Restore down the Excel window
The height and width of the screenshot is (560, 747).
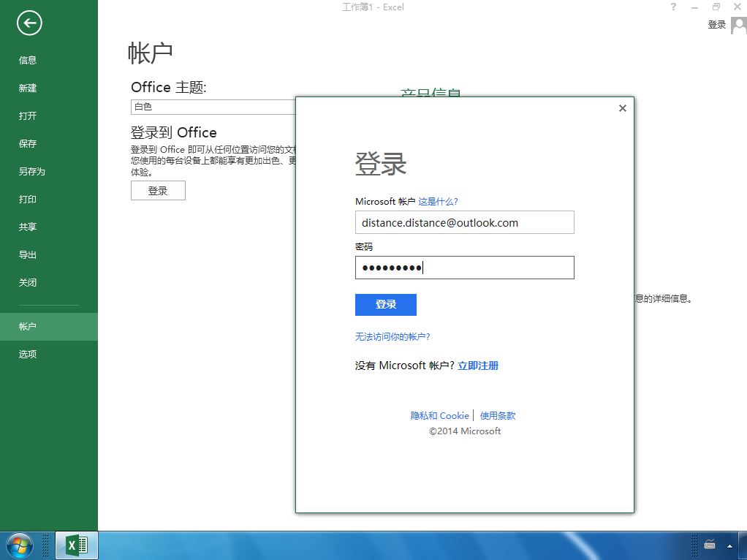click(x=716, y=7)
